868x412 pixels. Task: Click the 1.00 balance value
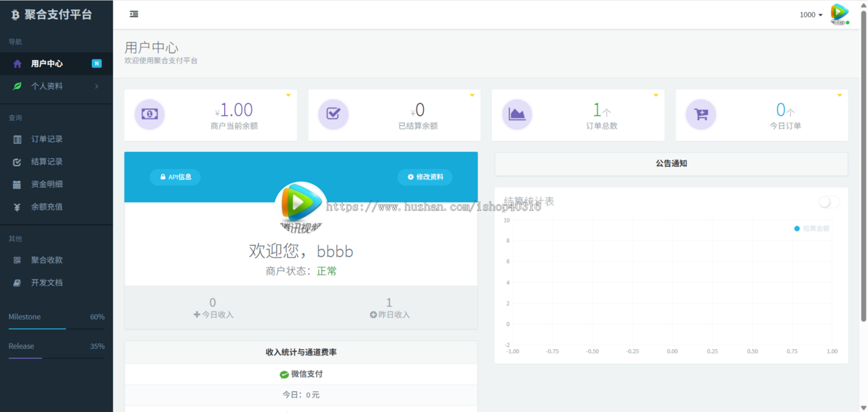[237, 110]
